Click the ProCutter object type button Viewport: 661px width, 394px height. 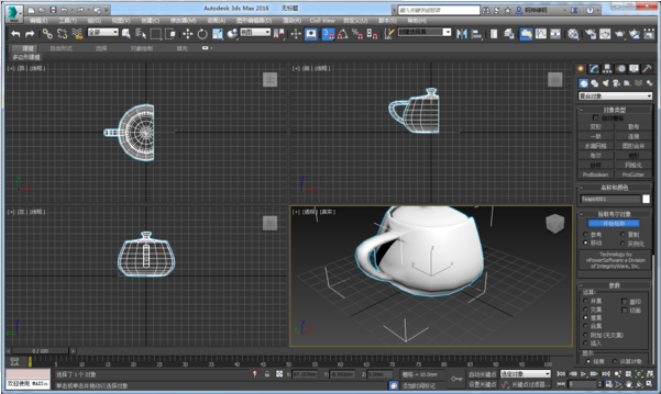(x=633, y=174)
